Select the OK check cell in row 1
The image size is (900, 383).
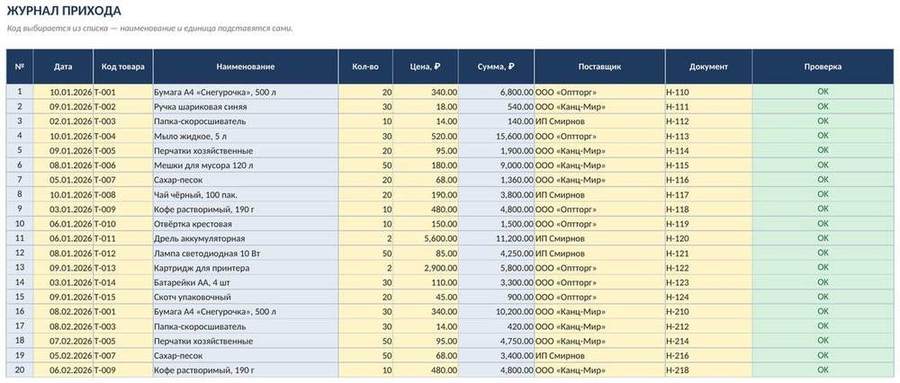click(823, 92)
